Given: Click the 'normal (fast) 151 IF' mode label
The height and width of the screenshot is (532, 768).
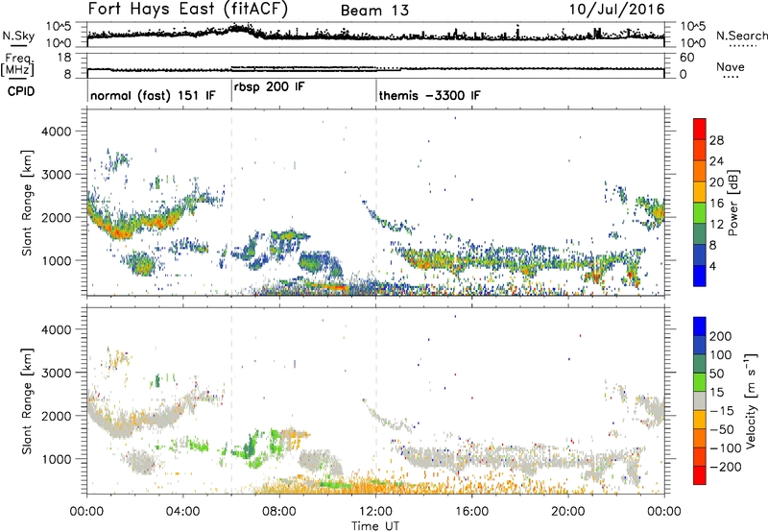Looking at the screenshot, I should click(153, 95).
